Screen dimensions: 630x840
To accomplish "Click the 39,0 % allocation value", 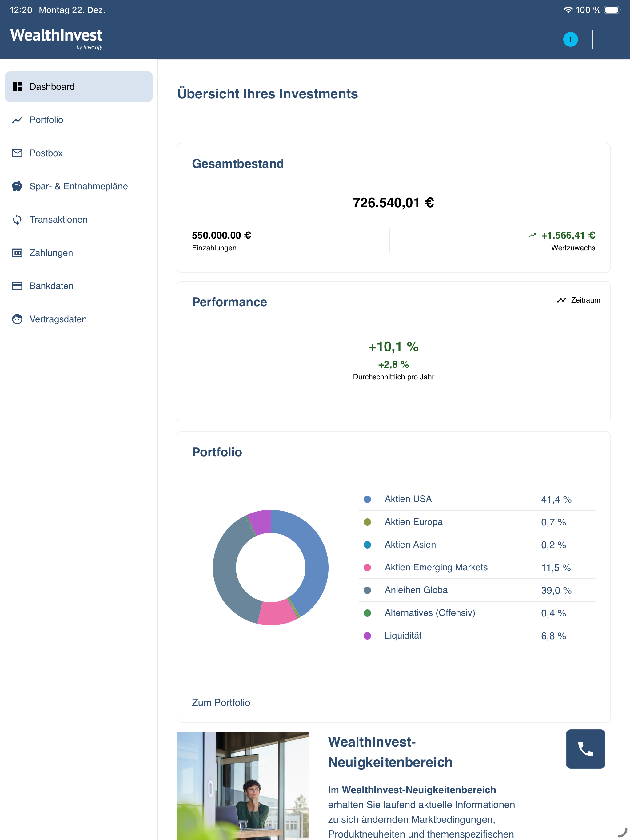I will 556,591.
